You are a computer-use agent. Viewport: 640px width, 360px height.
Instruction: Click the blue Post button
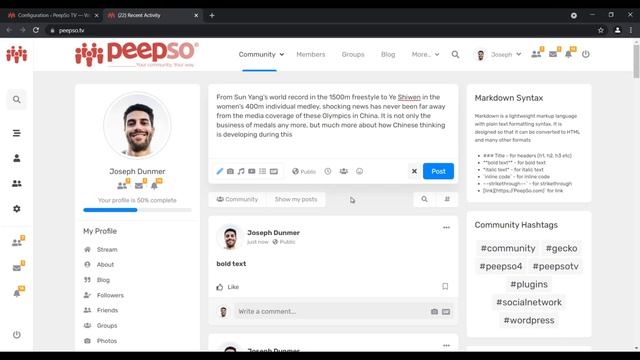click(x=438, y=171)
